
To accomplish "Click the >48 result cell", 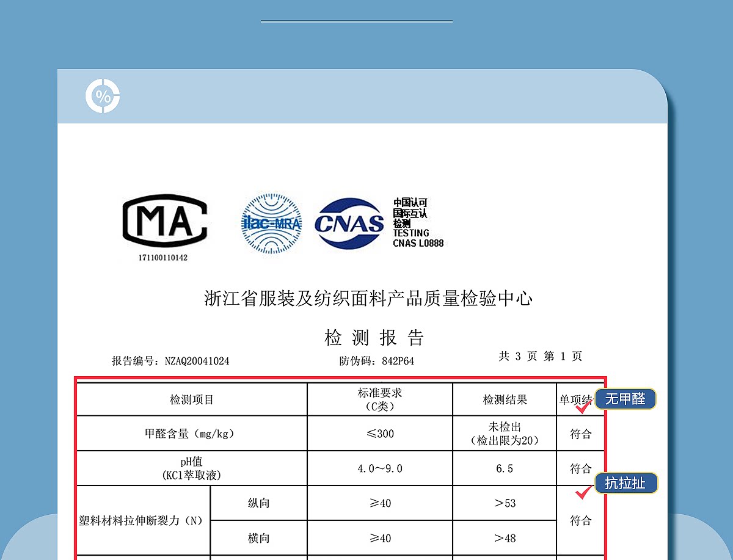I will (505, 539).
